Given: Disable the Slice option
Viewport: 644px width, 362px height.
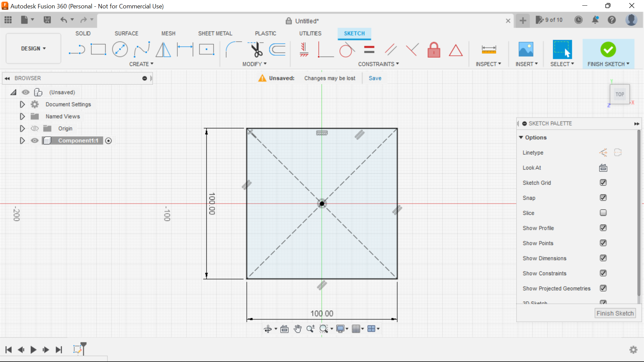Looking at the screenshot, I should tap(603, 213).
